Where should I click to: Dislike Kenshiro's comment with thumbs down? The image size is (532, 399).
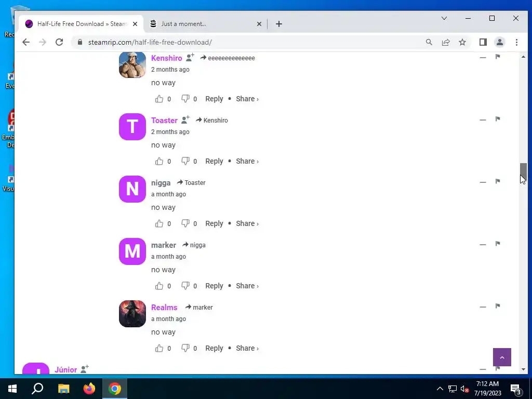click(185, 99)
